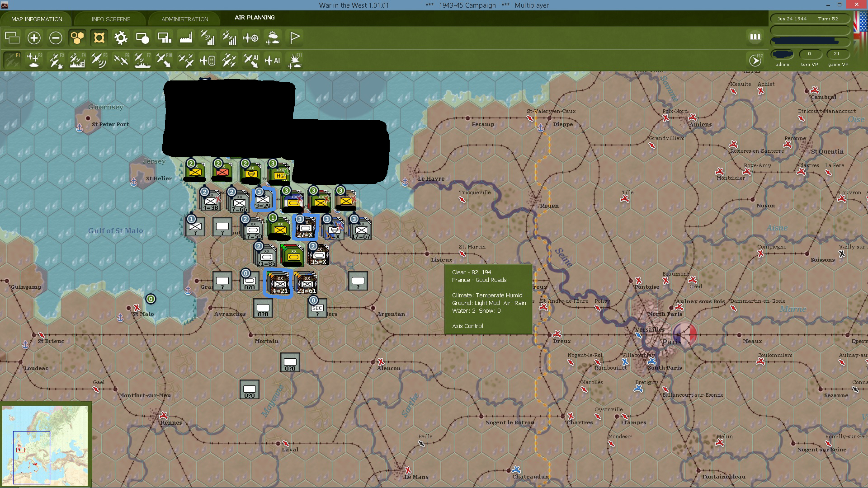868x488 pixels.
Task: Show the factory icon overlay
Action: pos(186,38)
